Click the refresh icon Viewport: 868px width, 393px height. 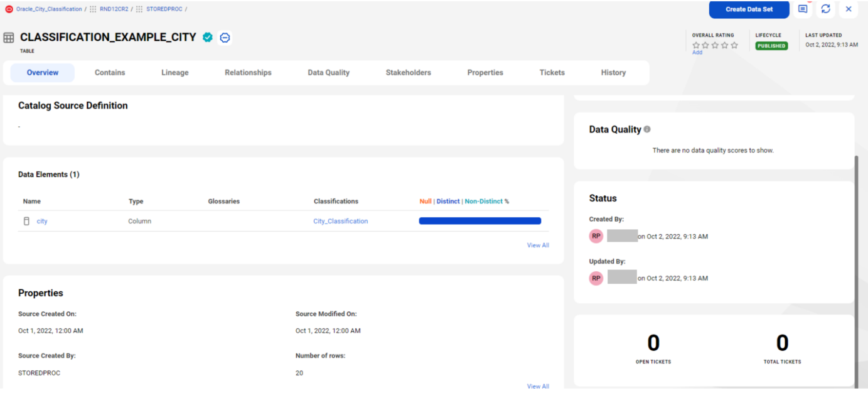click(825, 9)
